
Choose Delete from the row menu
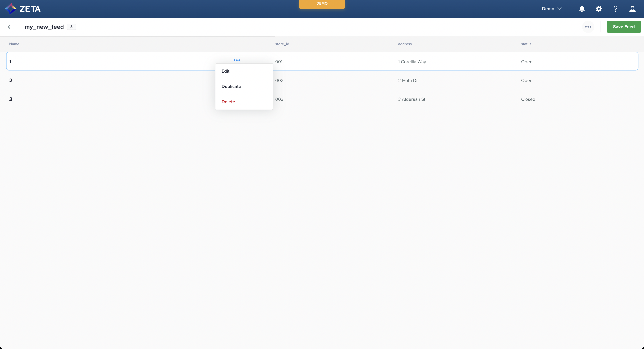228,102
